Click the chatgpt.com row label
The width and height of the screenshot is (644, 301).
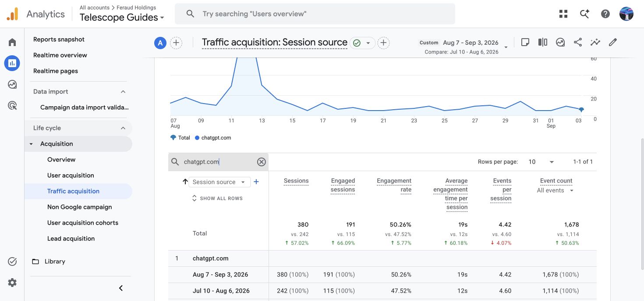210,258
